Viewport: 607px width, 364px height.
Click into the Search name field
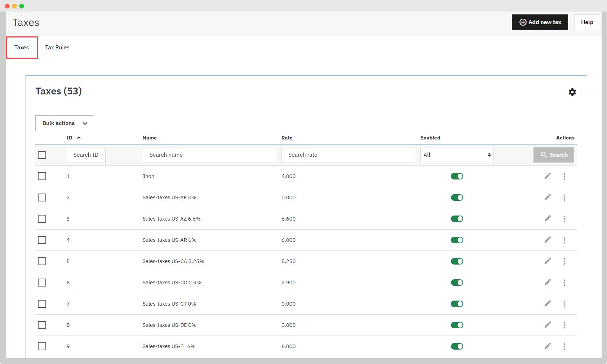(x=209, y=155)
